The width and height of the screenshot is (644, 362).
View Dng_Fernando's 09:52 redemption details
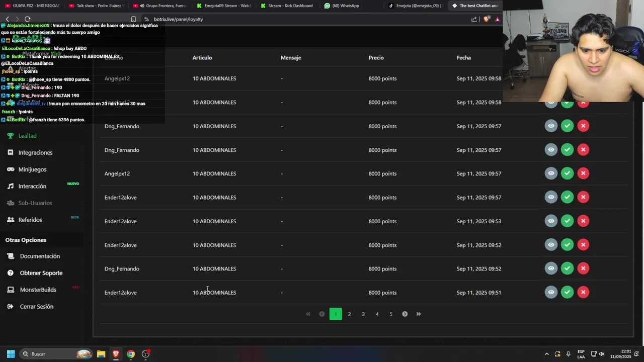click(x=551, y=268)
